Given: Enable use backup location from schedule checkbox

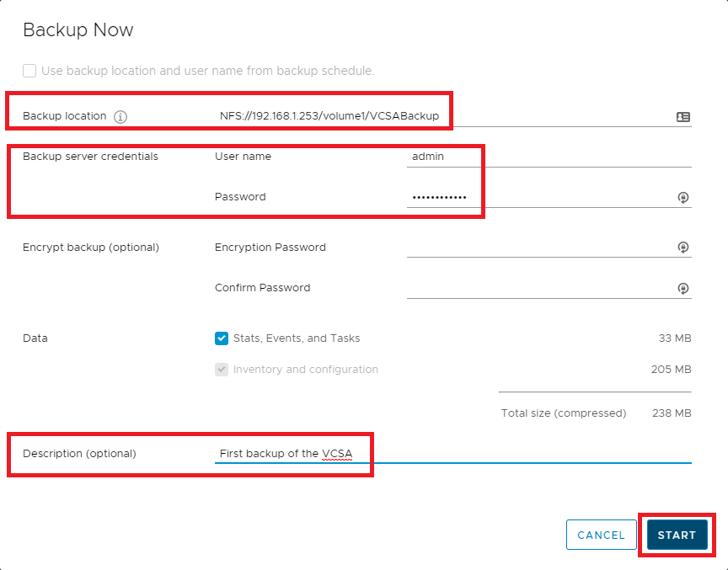Looking at the screenshot, I should click(29, 71).
